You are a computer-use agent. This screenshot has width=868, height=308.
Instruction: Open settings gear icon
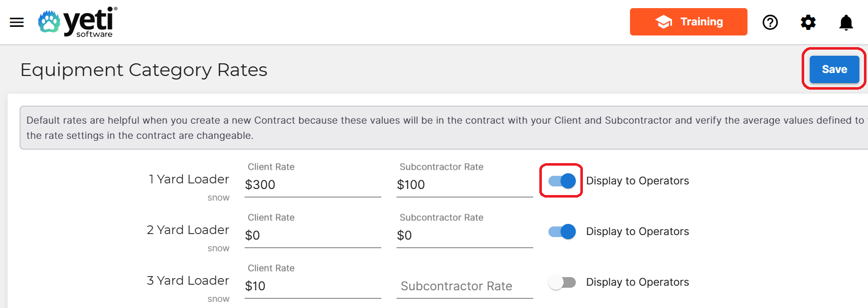click(808, 22)
